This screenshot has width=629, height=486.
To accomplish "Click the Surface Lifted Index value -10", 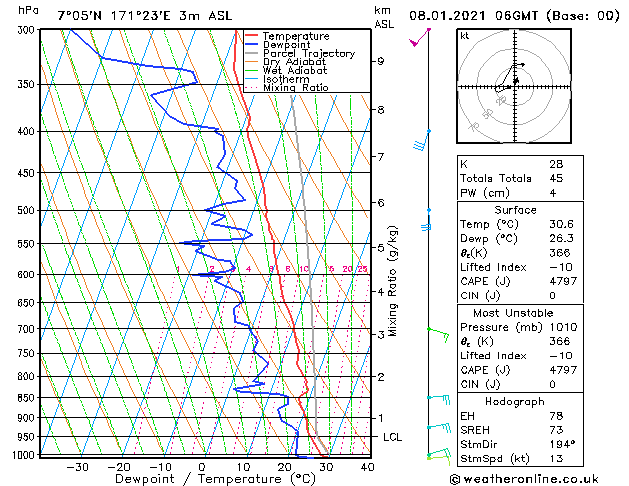I will click(561, 267).
